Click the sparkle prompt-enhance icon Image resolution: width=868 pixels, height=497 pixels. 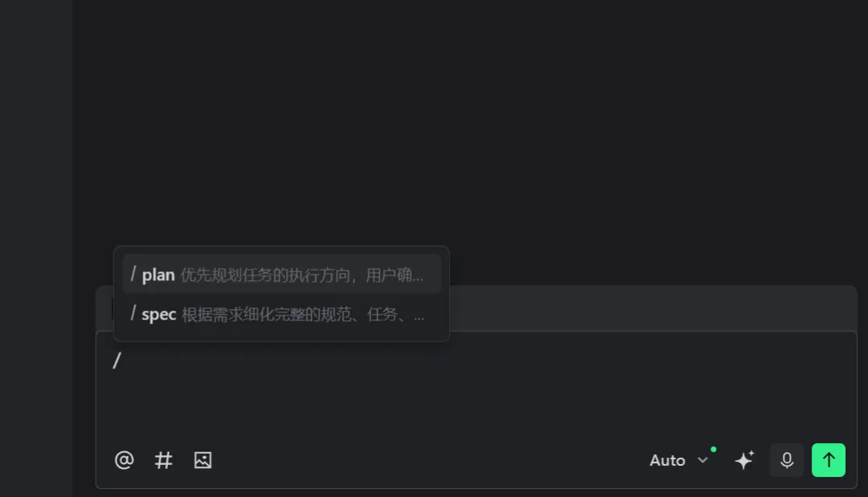tap(744, 460)
